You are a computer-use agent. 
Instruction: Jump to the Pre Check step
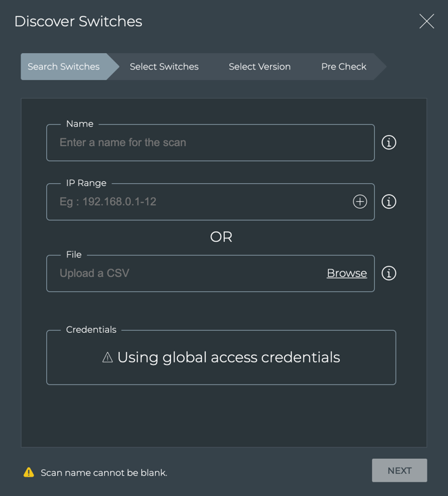coord(344,67)
